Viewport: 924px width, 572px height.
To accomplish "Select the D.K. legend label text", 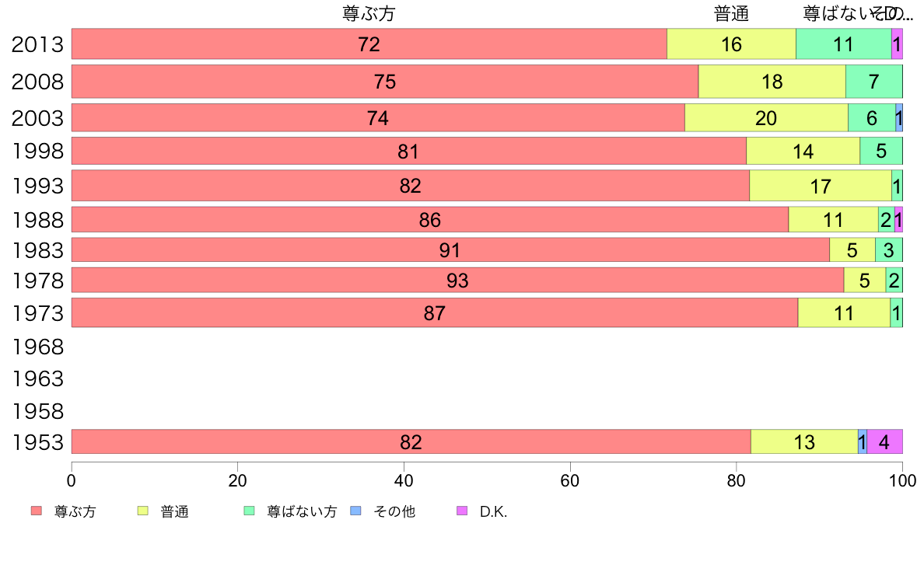I will 493,511.
